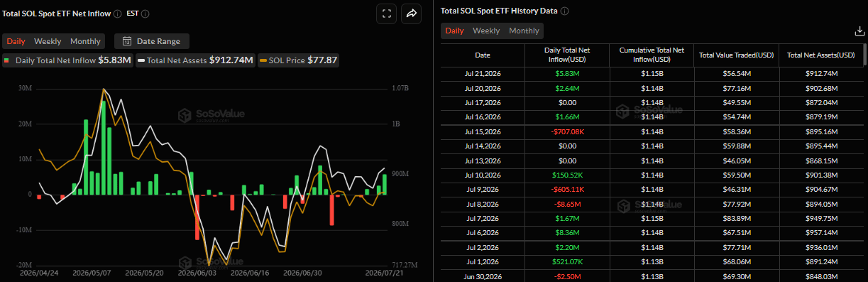
Task: Open fullscreen view of the chart
Action: point(387,13)
